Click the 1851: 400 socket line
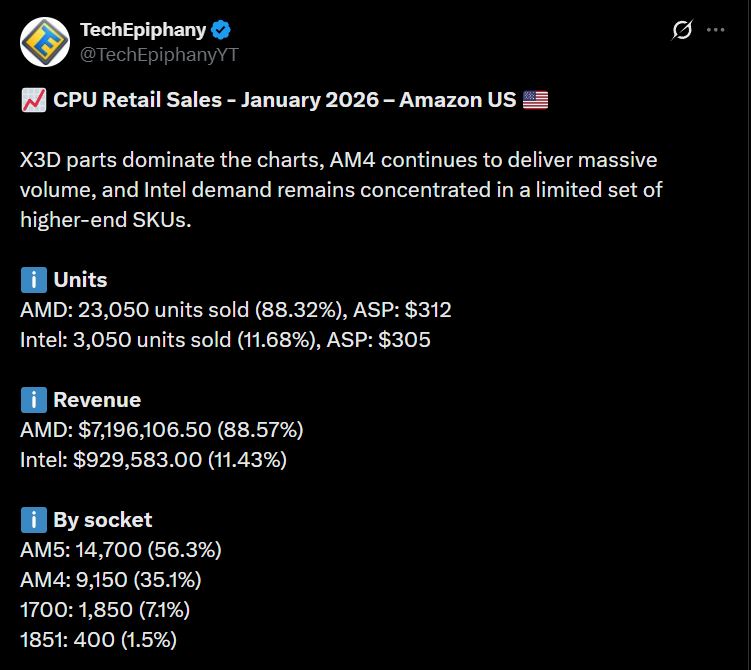Screen dimensions: 751x670 pyautogui.click(x=99, y=639)
